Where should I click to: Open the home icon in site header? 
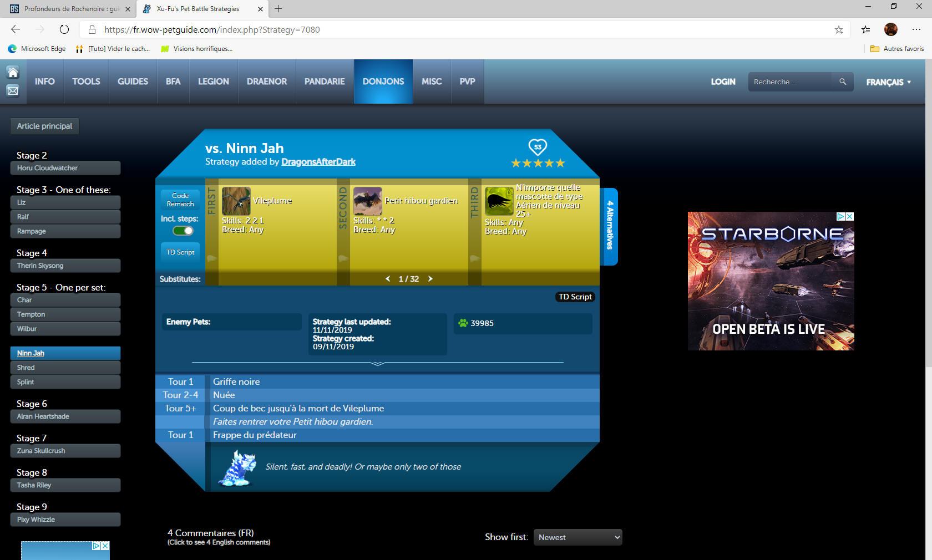coord(13,72)
